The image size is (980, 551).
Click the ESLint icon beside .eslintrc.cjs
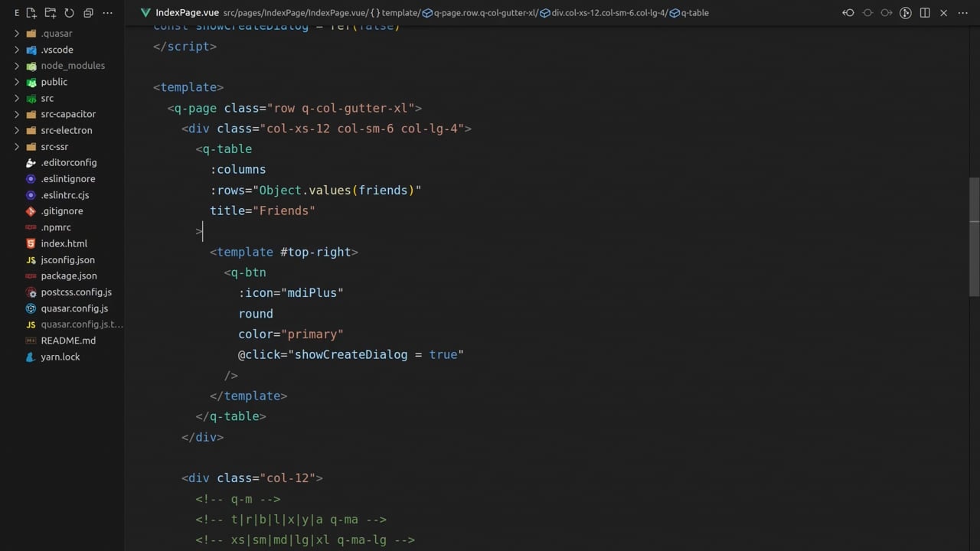(x=31, y=195)
